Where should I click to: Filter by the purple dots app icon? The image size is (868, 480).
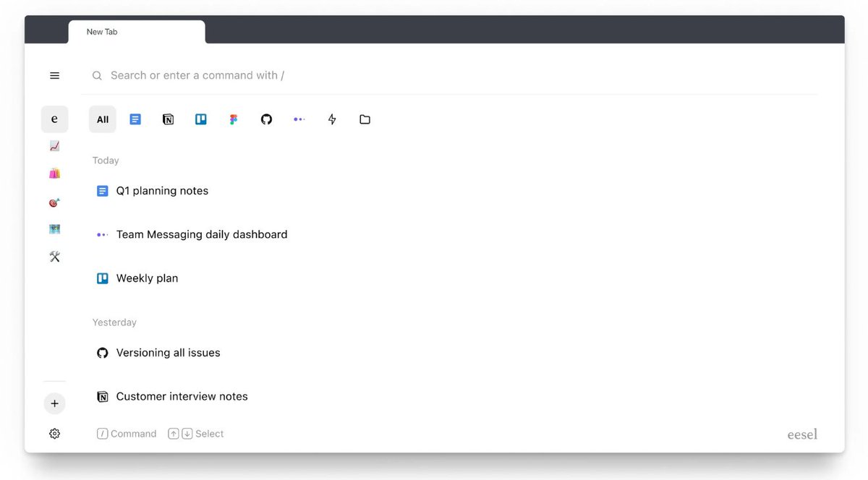pos(299,119)
